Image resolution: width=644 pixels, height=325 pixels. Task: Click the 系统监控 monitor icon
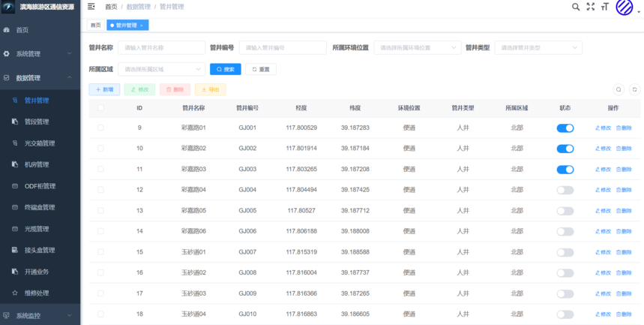pos(6,316)
